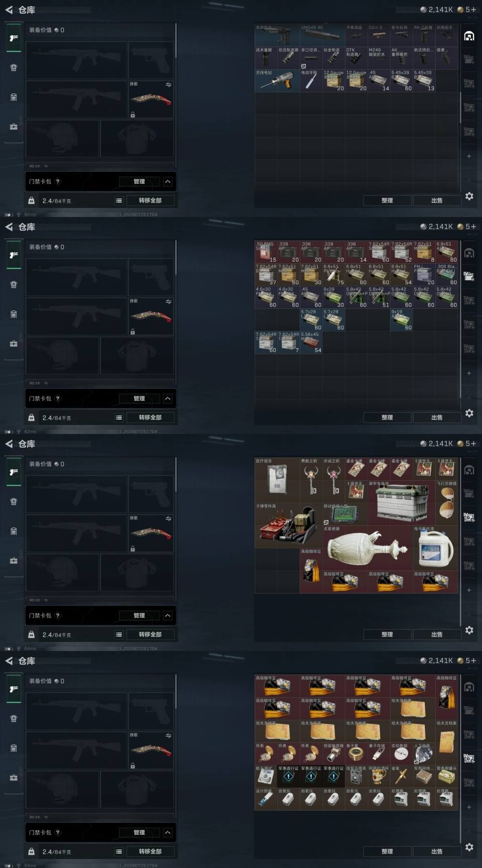
Task: Click 出售 below the porcelain vase grid
Action: point(437,634)
